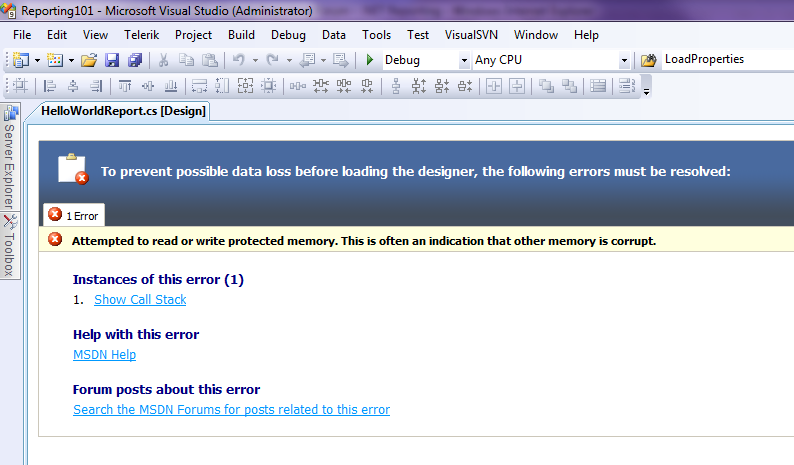Viewport: 794px width, 465px height.
Task: Expand the Add New Item dropdown arrow
Action: [71, 61]
